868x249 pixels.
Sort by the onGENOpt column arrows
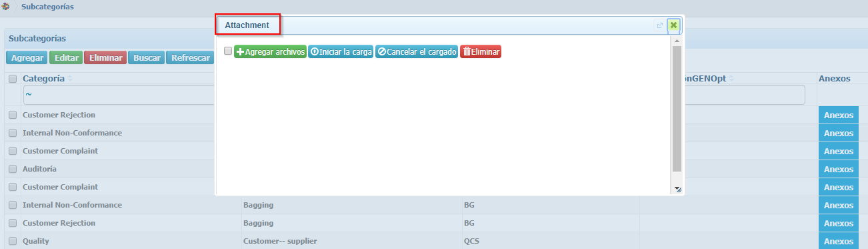[731, 79]
